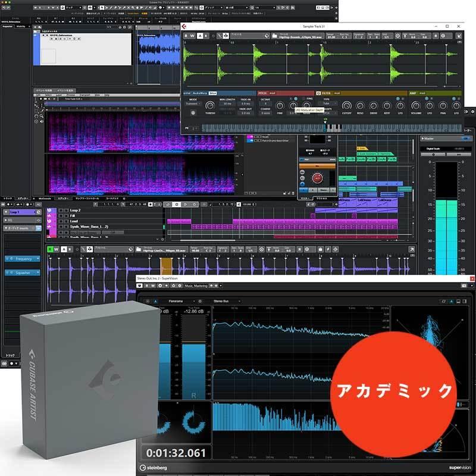The height and width of the screenshot is (476, 476).
Task: Select the Slice tab in Sampler Track 01
Action: coord(213,93)
